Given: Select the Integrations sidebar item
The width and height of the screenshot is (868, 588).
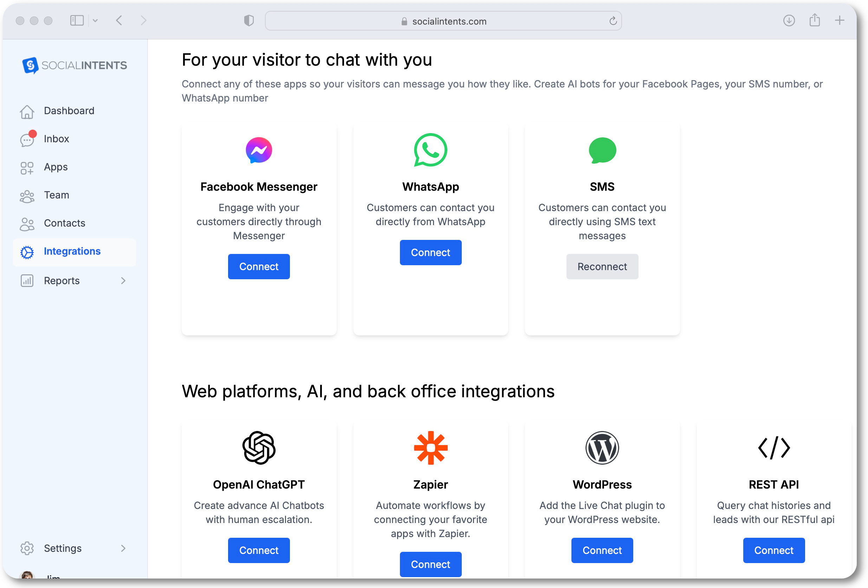Looking at the screenshot, I should pyautogui.click(x=72, y=251).
